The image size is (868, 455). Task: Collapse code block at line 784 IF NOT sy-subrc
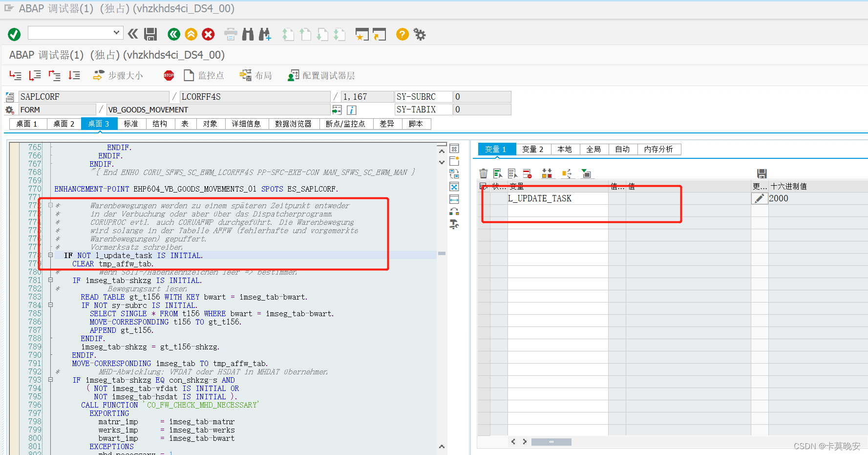(x=50, y=305)
